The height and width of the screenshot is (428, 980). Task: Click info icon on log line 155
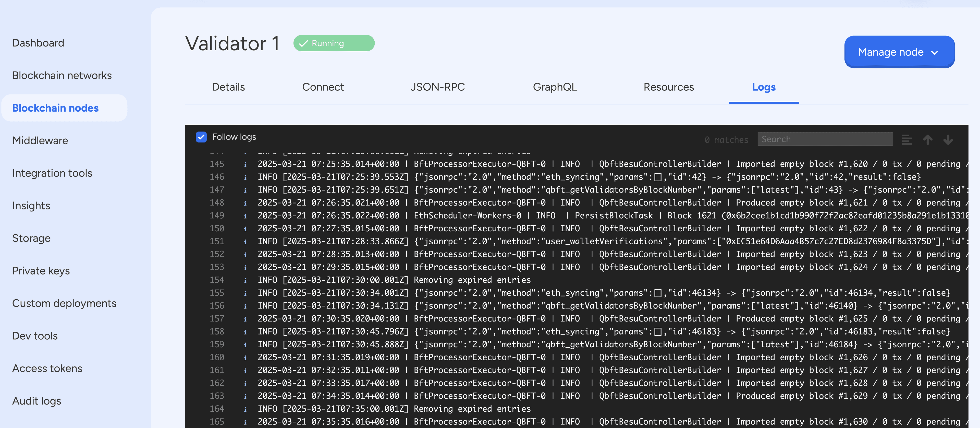(245, 293)
